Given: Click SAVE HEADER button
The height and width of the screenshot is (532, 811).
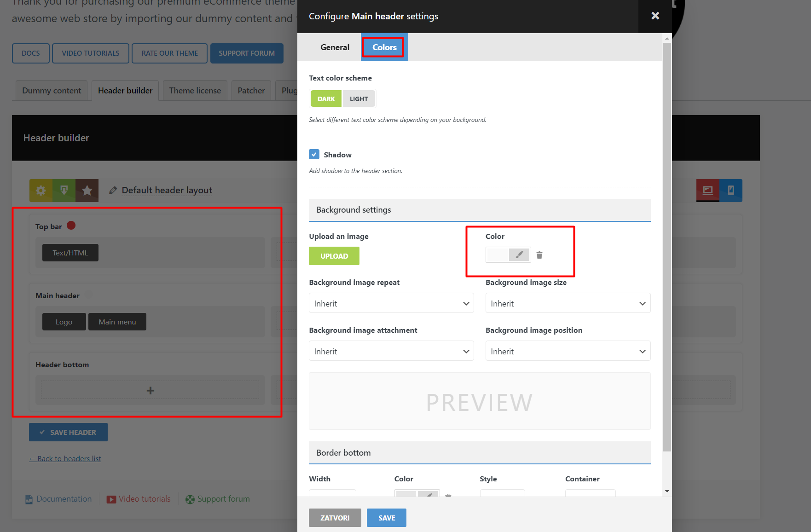Looking at the screenshot, I should [x=68, y=432].
